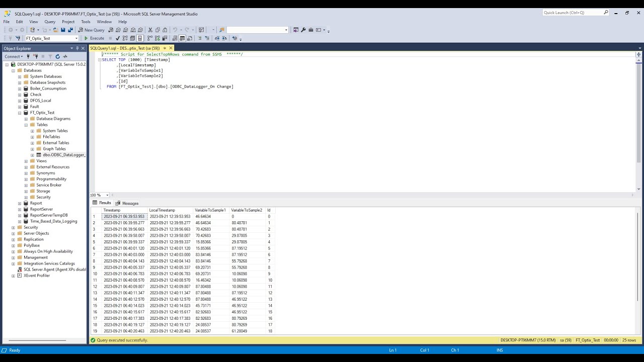Click the Paste clipboard icon
This screenshot has width=644, height=362.
coord(165,30)
